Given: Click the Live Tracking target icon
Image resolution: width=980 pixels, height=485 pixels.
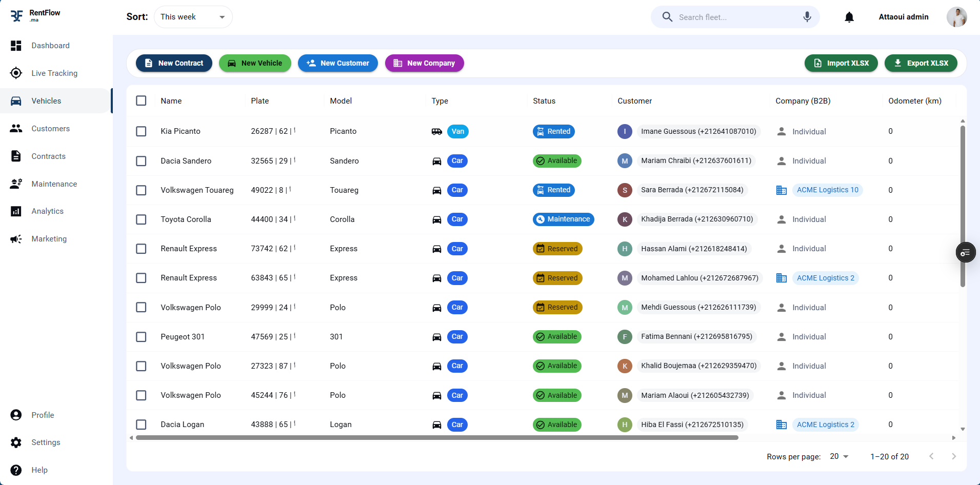Looking at the screenshot, I should (16, 73).
